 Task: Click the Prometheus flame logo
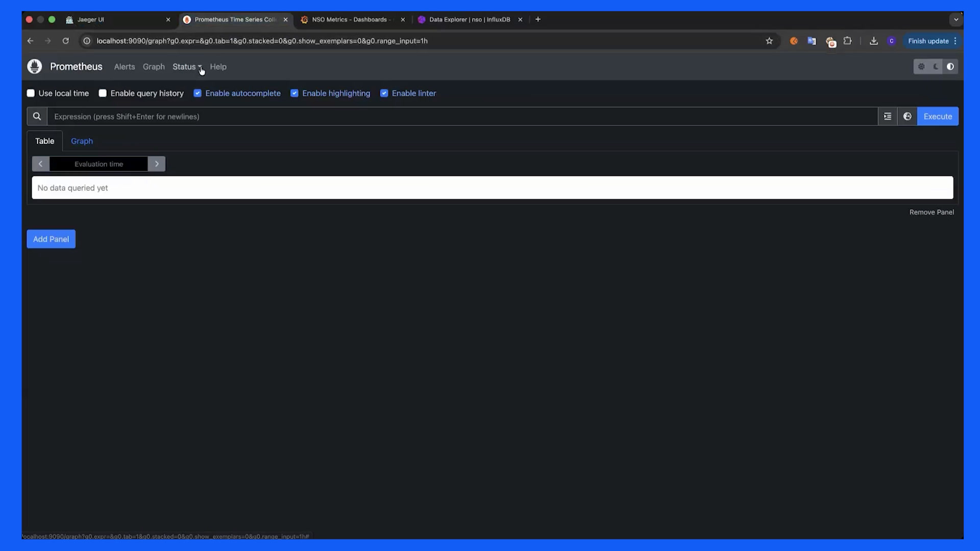35,66
